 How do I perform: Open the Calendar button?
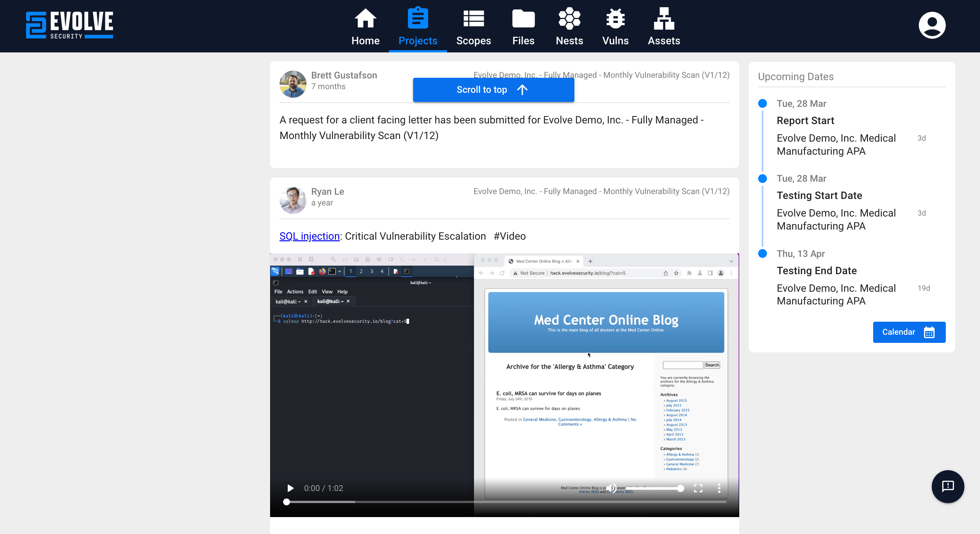908,332
